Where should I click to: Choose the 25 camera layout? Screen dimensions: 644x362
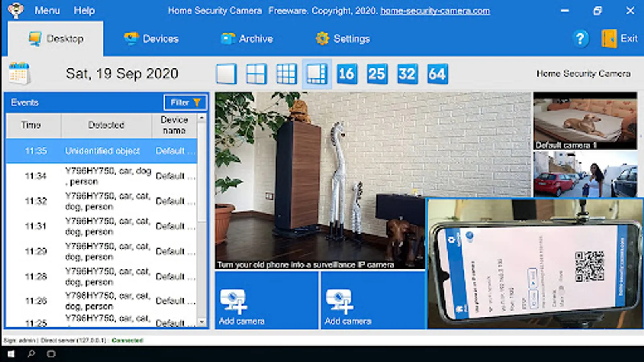[x=377, y=74]
